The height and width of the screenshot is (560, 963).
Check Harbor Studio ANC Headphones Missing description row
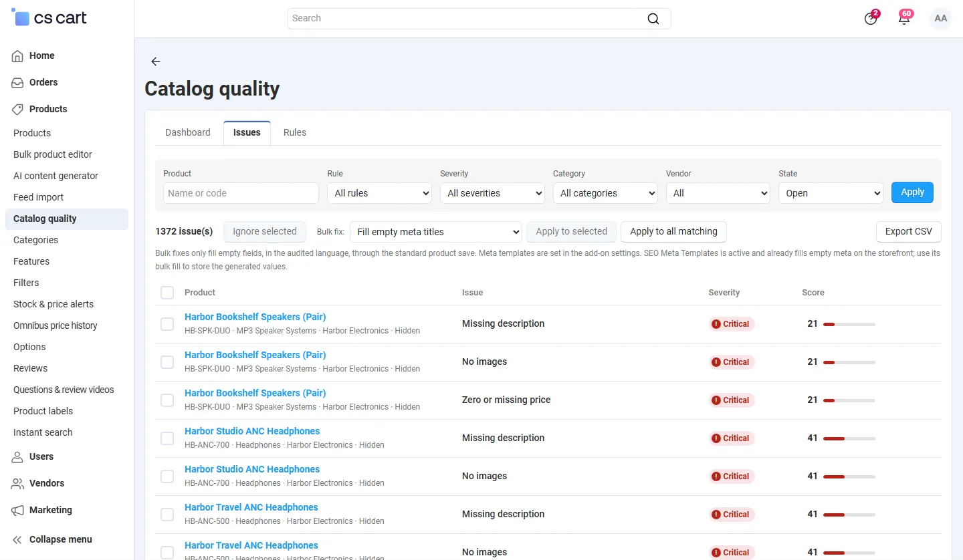coord(167,438)
